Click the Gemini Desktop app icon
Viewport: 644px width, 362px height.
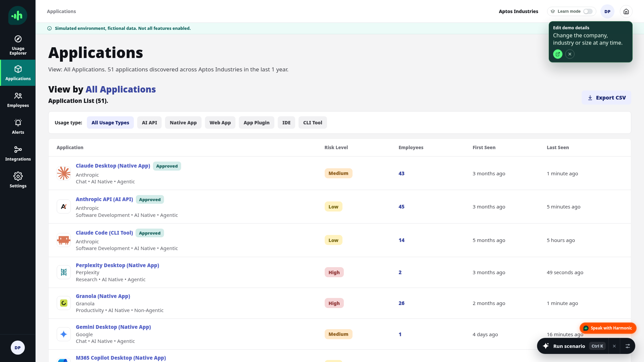[64, 334]
